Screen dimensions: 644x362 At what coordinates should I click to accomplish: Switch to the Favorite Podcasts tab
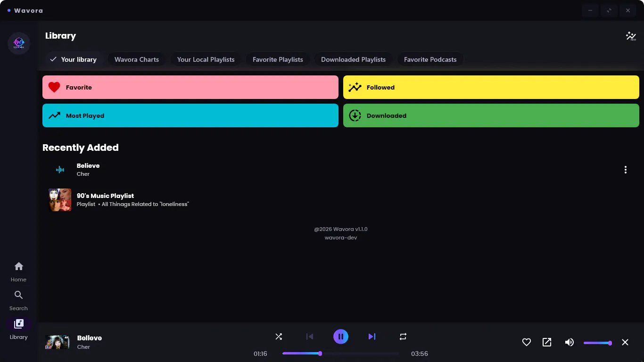coord(430,59)
